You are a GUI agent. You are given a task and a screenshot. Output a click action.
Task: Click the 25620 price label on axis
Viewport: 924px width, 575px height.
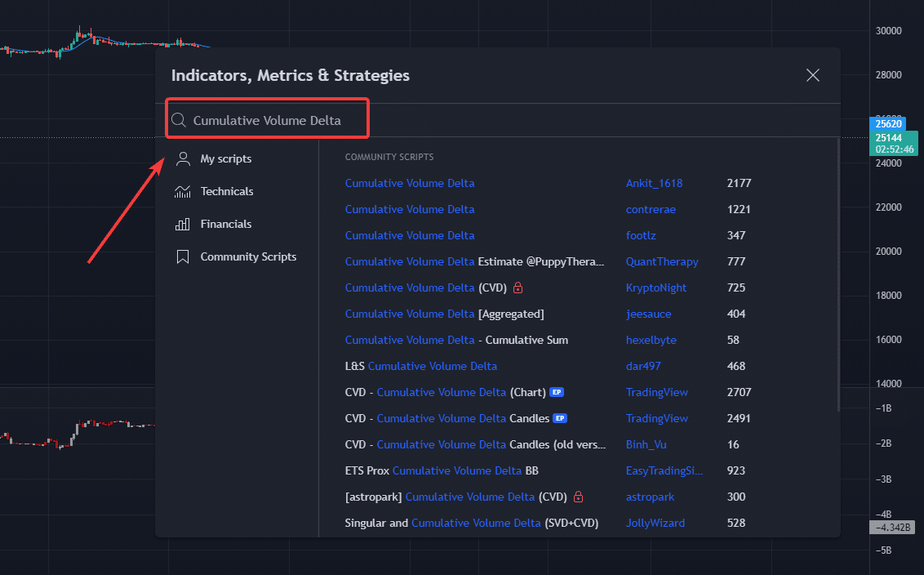pos(886,124)
